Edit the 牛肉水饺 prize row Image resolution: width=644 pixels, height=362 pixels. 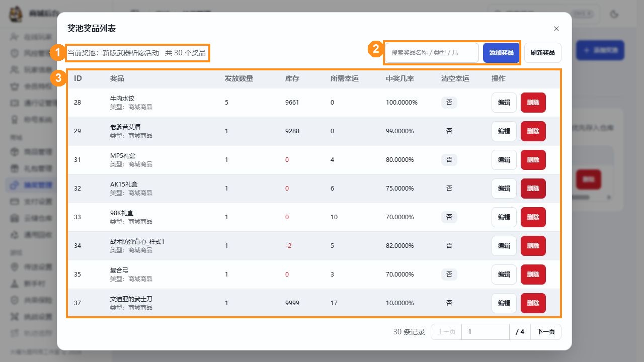[x=504, y=103]
